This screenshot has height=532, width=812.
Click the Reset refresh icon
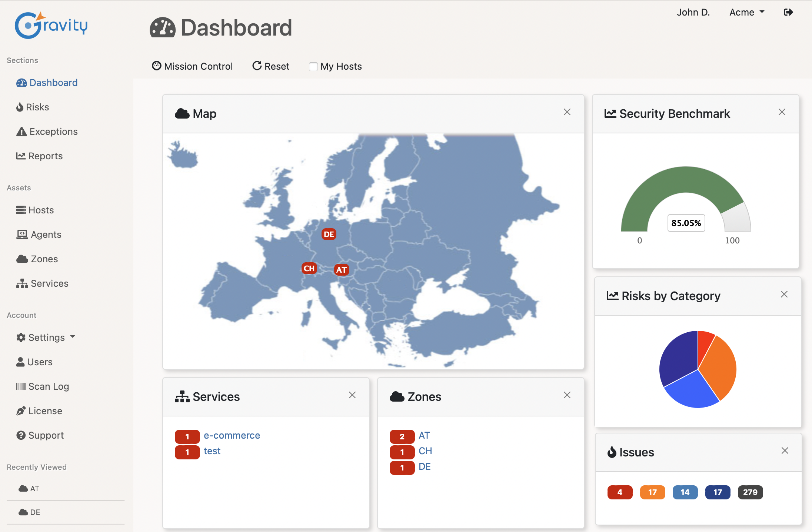[x=257, y=66]
